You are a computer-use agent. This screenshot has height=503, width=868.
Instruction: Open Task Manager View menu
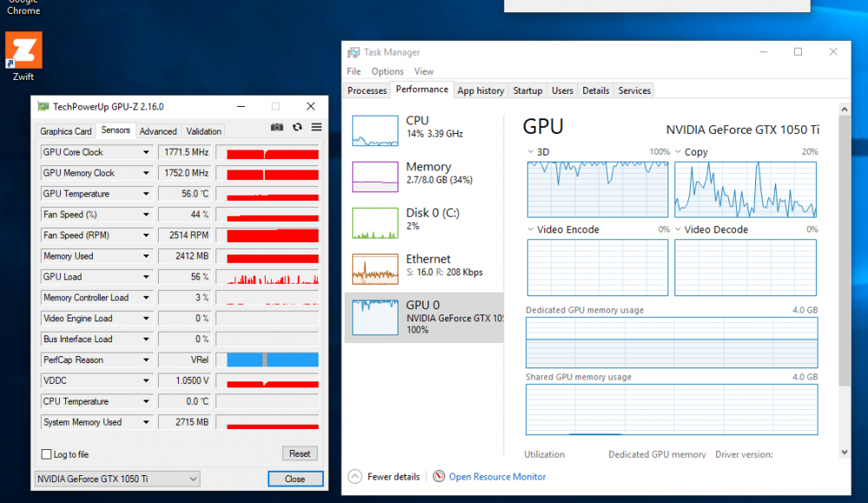coord(424,71)
